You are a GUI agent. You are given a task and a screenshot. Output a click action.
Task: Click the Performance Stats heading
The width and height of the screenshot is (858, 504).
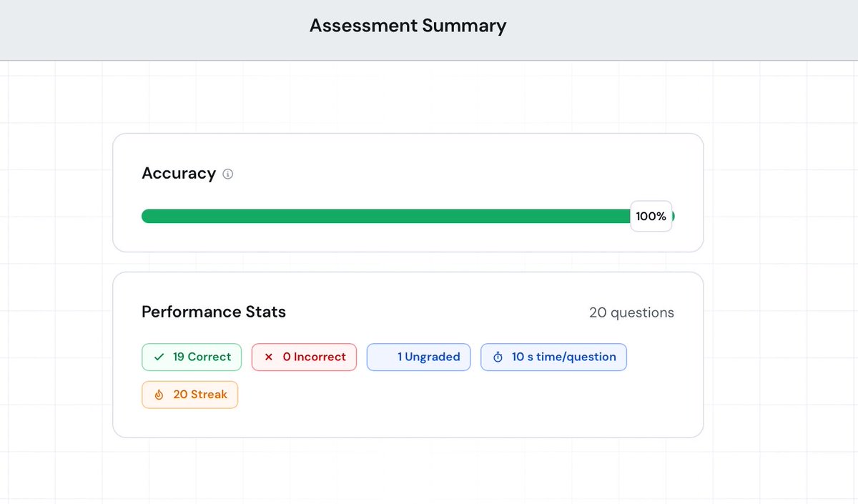(214, 312)
